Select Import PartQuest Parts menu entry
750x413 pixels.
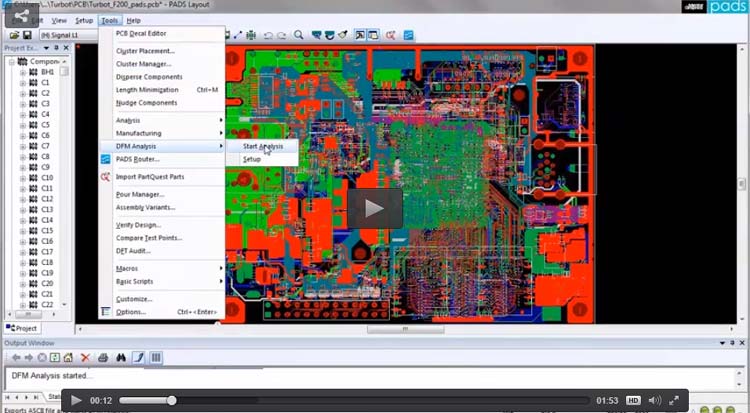[x=162, y=177]
